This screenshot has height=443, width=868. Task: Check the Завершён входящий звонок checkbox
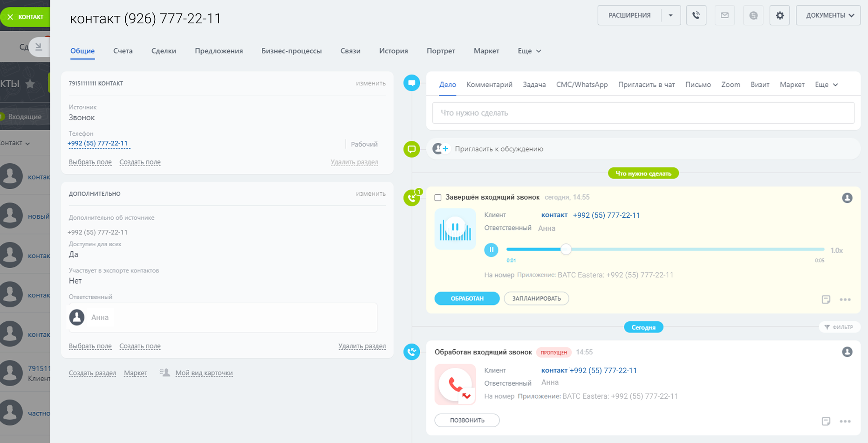(x=438, y=198)
